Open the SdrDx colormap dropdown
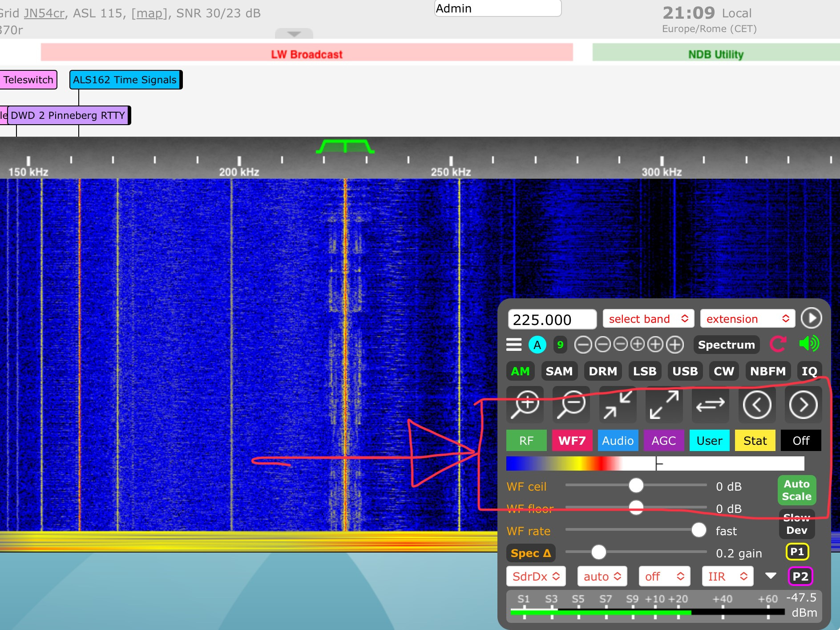Image resolution: width=840 pixels, height=630 pixels. (x=536, y=577)
